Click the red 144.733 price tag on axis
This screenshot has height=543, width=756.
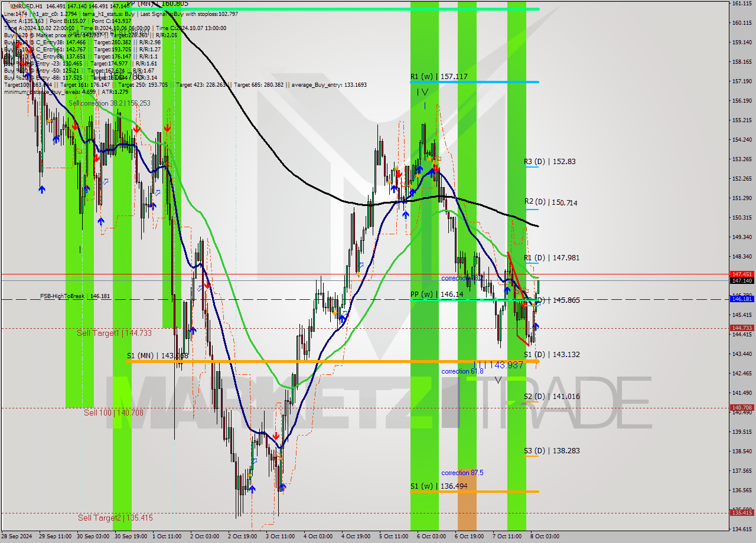(x=742, y=328)
